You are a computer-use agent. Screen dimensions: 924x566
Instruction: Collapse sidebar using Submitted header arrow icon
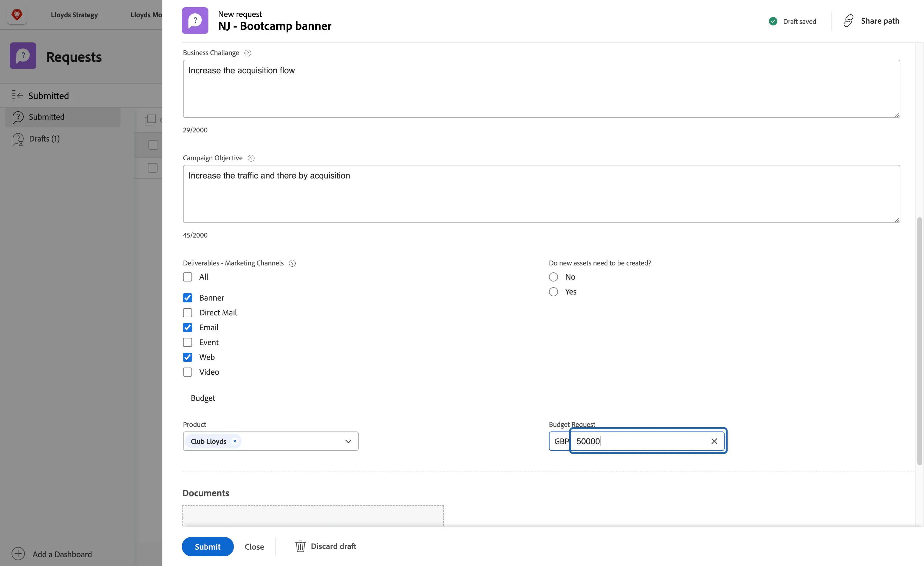click(x=17, y=96)
